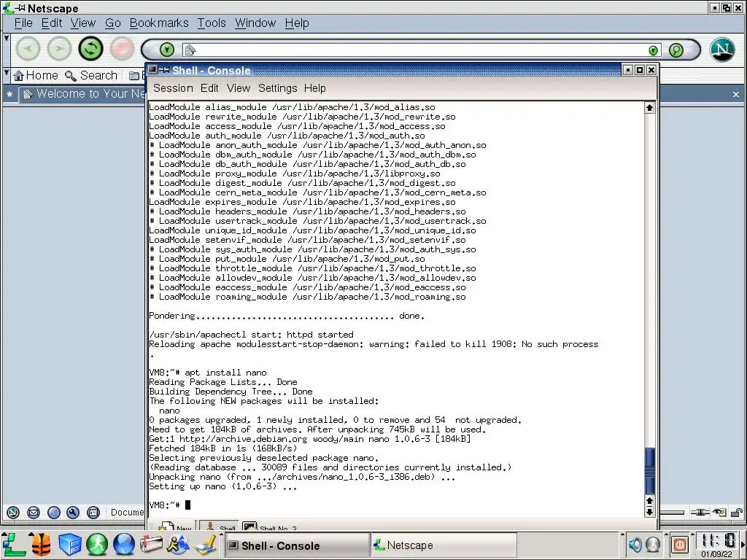The width and height of the screenshot is (747, 560).
Task: Select the 'Welcome to Your Ne...' browser tab
Action: pyautogui.click(x=84, y=94)
